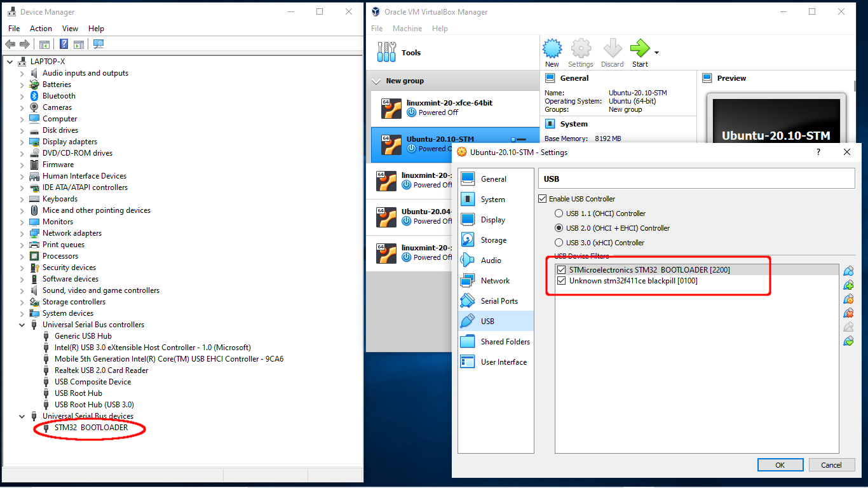Select the Realtek USB 2.0 Card Reader device
The image size is (868, 488).
click(101, 370)
